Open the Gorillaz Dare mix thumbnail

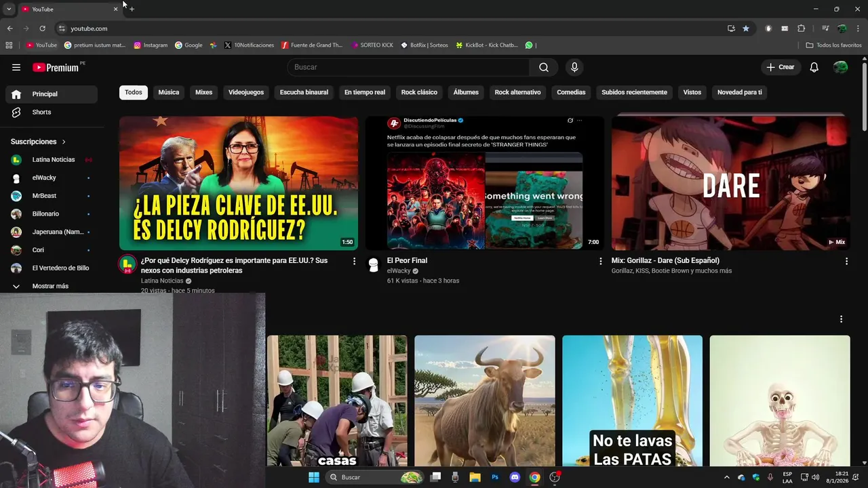coord(730,183)
